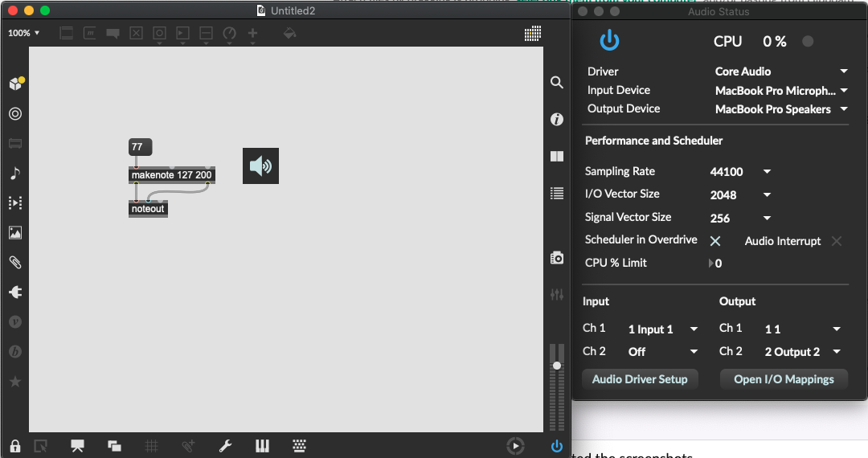Open the Snapshots camera icon in right sidebar
The image size is (868, 458).
tap(557, 258)
